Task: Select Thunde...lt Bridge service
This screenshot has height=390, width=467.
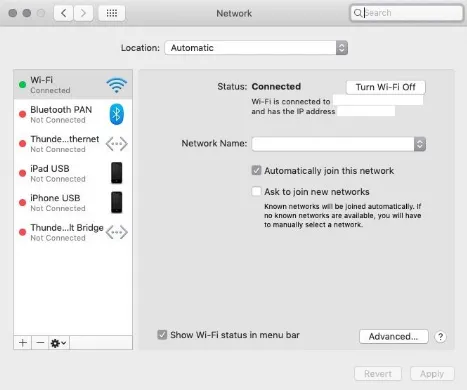Action: point(73,232)
